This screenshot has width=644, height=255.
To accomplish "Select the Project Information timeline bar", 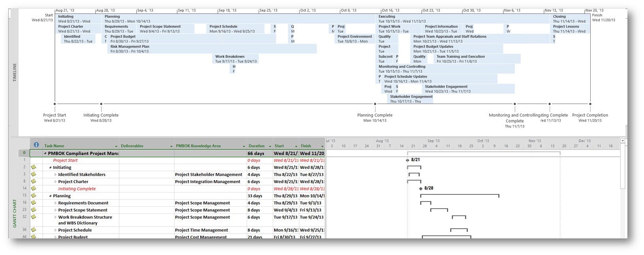I will click(442, 29).
